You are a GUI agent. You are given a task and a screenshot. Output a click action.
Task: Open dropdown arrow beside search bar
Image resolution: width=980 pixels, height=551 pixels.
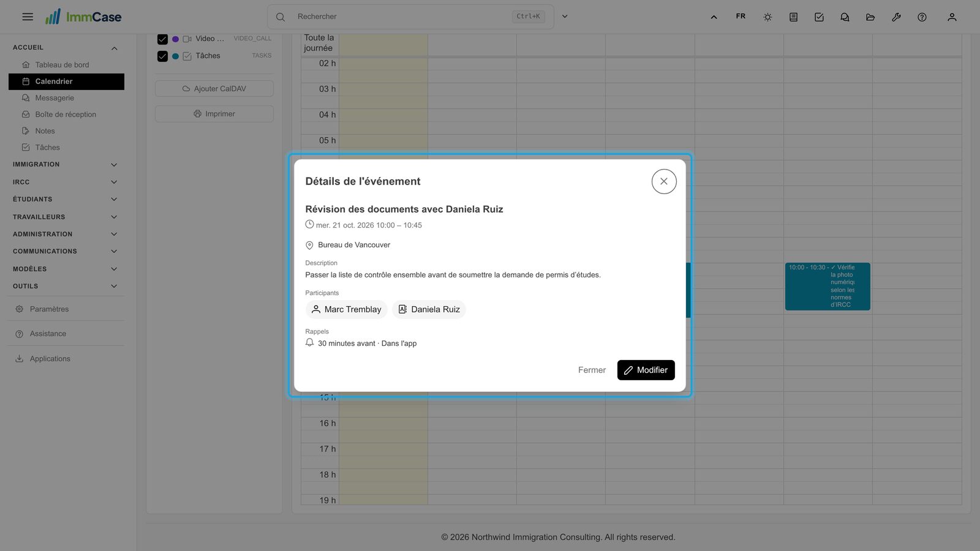click(x=565, y=17)
